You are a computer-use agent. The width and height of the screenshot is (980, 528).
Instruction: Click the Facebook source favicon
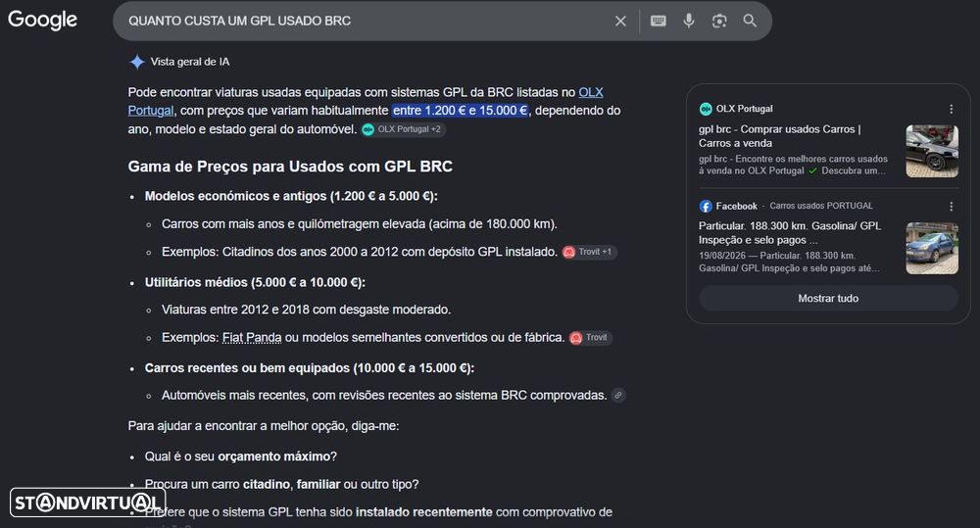[x=706, y=206]
